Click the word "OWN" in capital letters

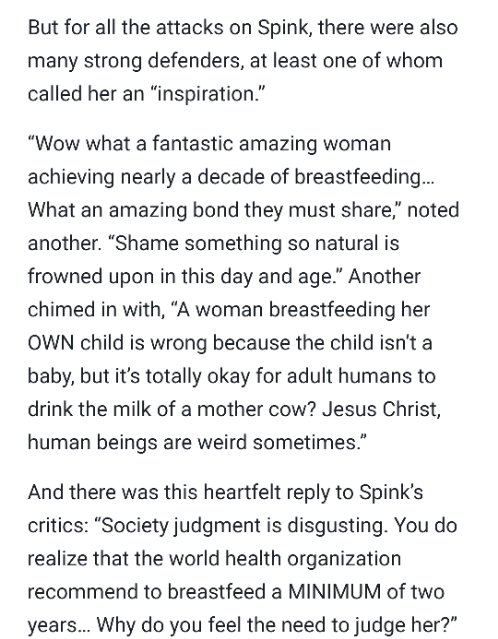pos(51,343)
